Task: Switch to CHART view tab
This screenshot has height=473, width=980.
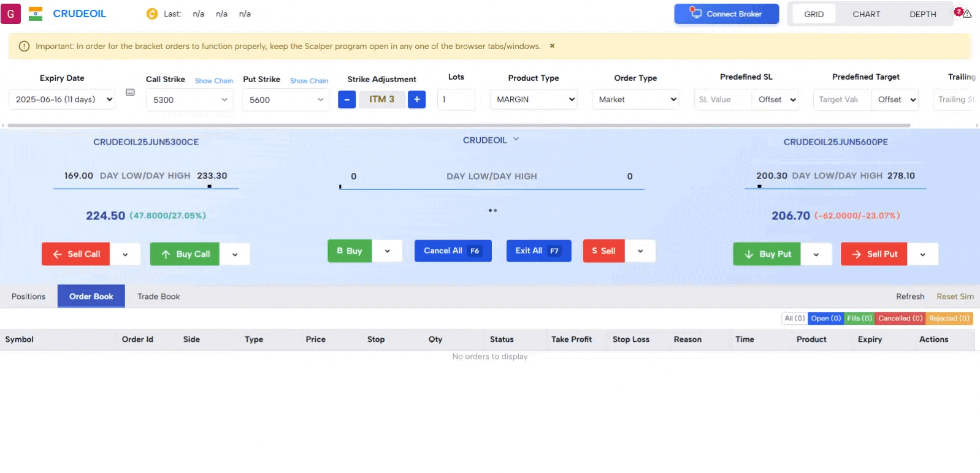Action: (866, 14)
